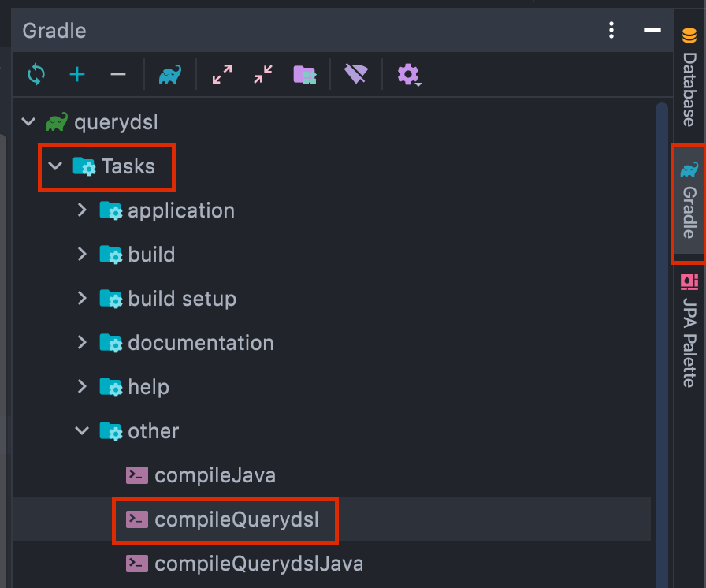
Task: Collapse the Tasks folder chevron
Action: (55, 166)
